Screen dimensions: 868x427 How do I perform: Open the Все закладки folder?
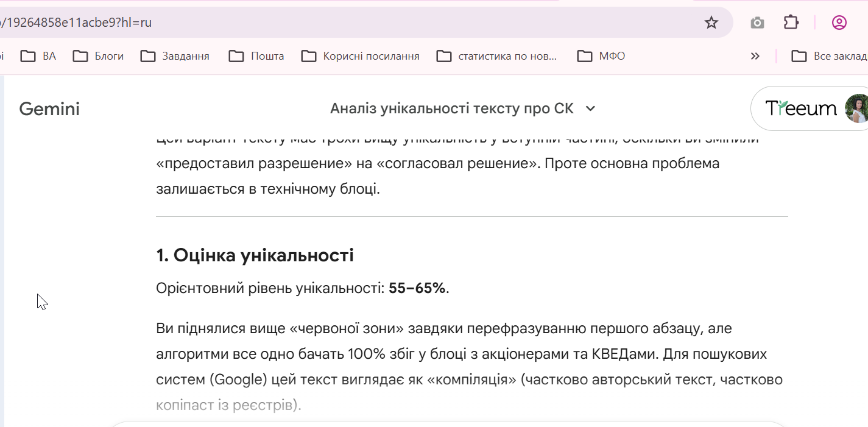[x=830, y=56]
